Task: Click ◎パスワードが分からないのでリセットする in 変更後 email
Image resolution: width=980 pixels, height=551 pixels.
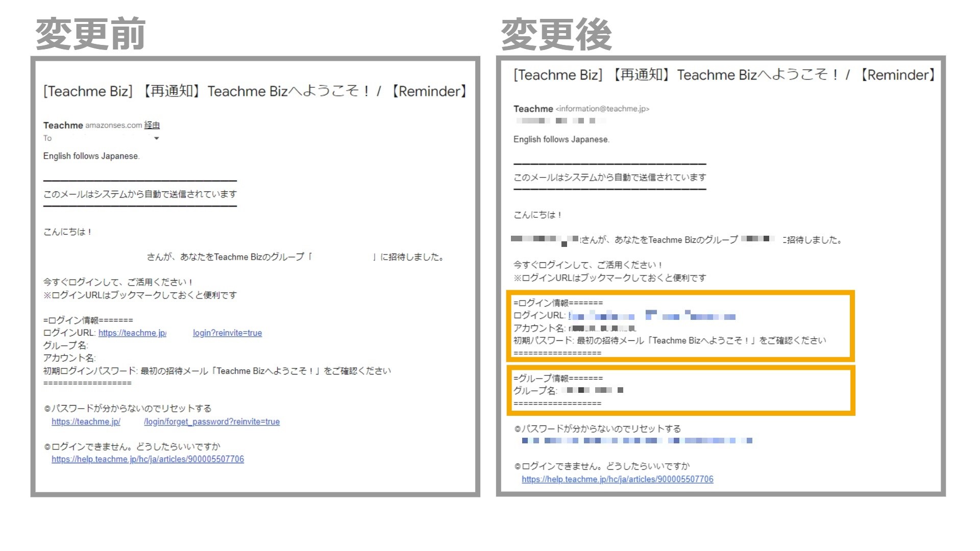Action: [x=598, y=429]
